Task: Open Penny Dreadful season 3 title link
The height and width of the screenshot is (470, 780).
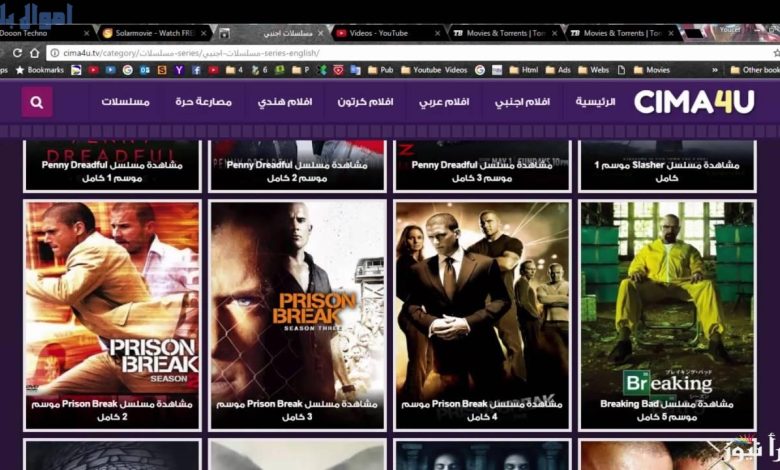Action: (x=482, y=171)
